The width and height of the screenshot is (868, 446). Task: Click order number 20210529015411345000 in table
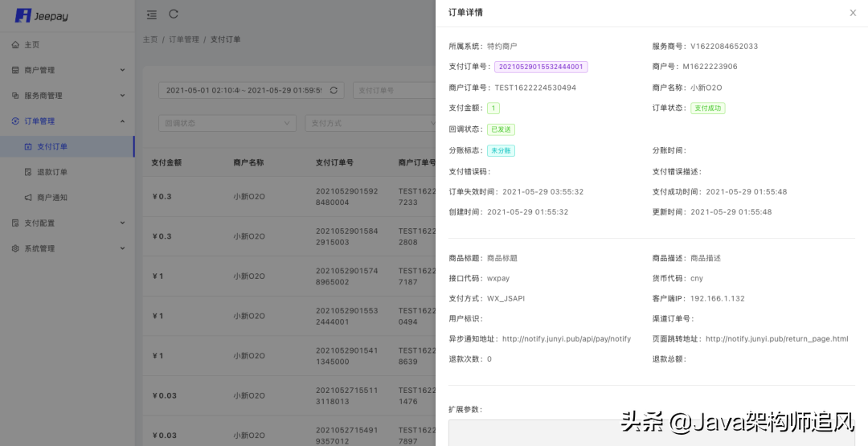click(346, 356)
